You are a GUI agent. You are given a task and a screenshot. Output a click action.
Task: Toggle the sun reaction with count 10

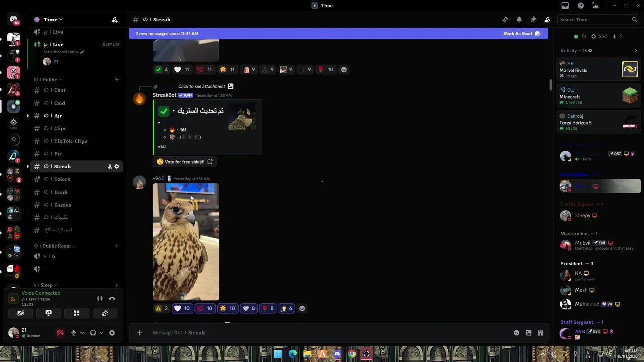click(x=227, y=309)
